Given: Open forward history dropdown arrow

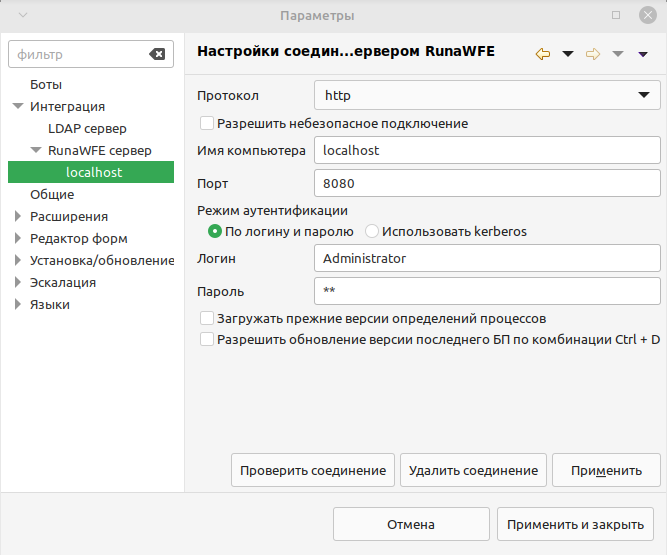Looking at the screenshot, I should [x=618, y=54].
